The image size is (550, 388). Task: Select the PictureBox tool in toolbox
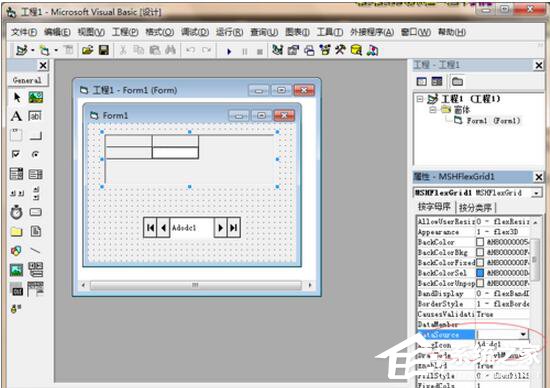point(35,97)
